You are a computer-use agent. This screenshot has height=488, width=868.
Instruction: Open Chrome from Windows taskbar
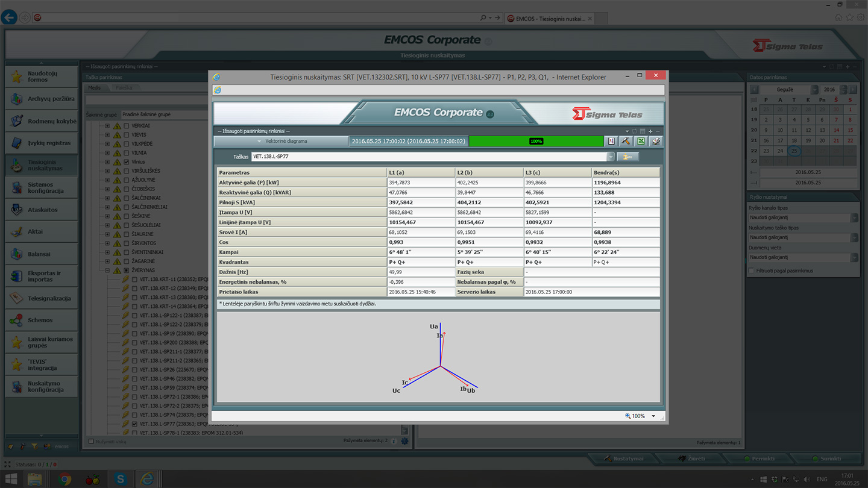[x=65, y=480]
